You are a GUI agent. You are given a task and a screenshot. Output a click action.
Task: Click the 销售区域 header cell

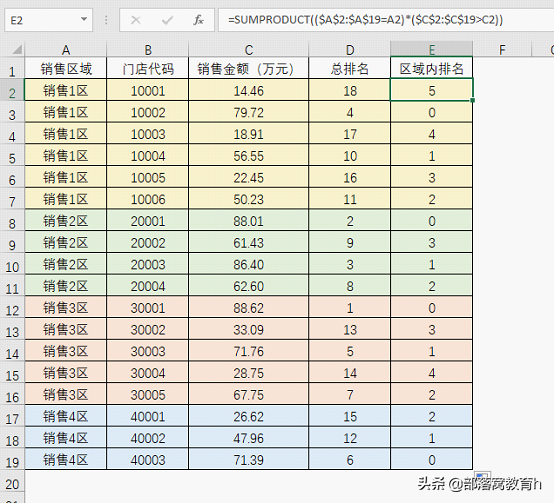point(66,68)
